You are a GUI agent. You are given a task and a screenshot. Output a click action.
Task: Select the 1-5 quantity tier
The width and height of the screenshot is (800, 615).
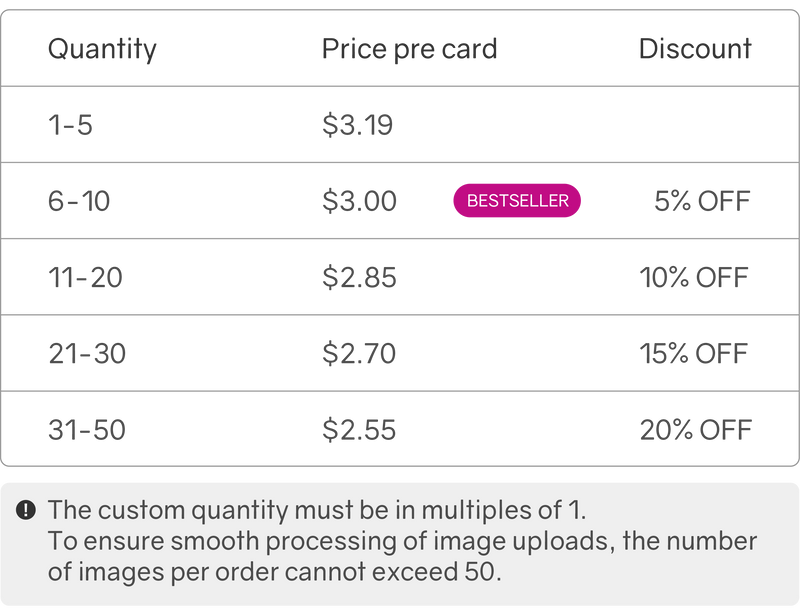[70, 125]
